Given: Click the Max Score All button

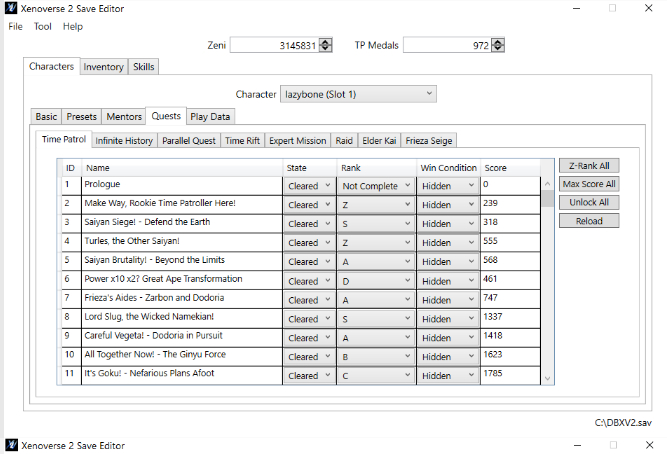Looking at the screenshot, I should [589, 184].
